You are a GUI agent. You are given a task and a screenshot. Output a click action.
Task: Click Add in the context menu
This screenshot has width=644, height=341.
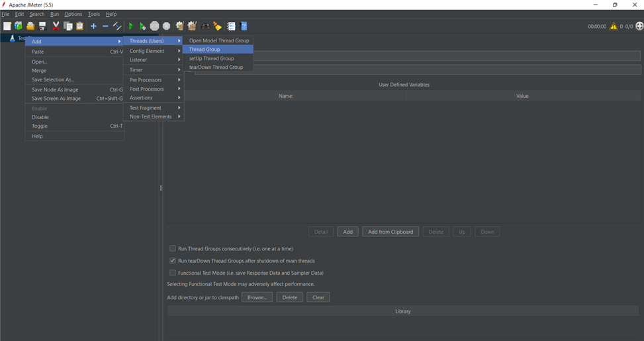(75, 42)
